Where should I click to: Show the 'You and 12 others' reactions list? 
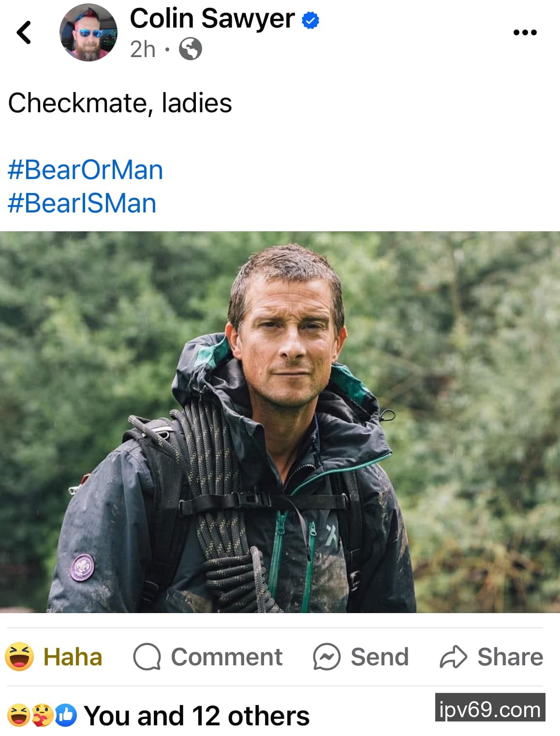[x=196, y=716]
